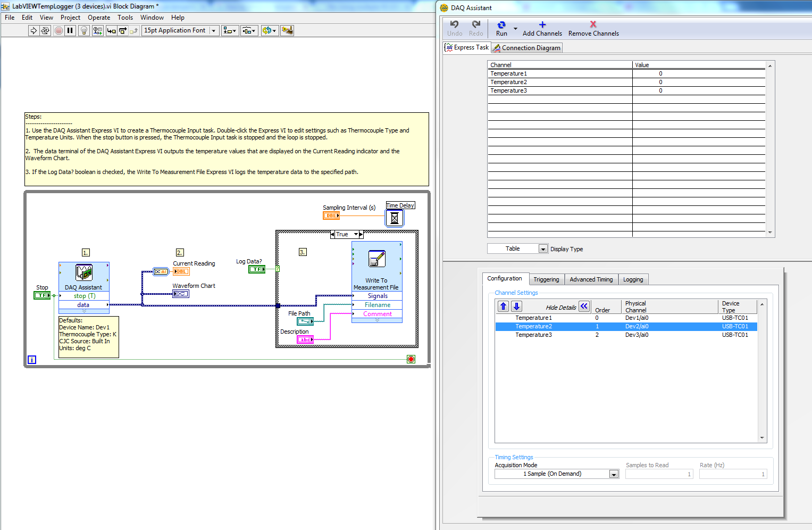
Task: Click Current Reading DBL indicator terminal
Action: click(x=181, y=271)
